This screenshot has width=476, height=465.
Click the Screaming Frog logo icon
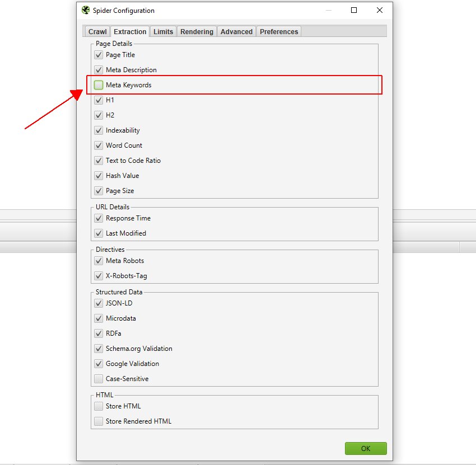tap(86, 10)
